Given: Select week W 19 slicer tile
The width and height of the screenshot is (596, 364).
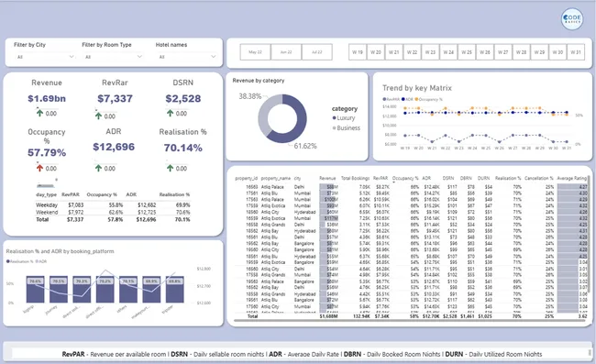Looking at the screenshot, I should [358, 52].
